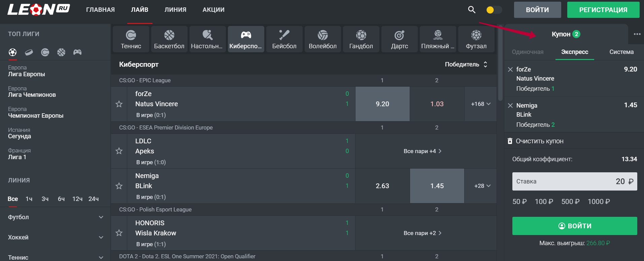The width and height of the screenshot is (644, 261).
Task: Click the gamepad icon in Топ Лиги
Action: coord(77,52)
